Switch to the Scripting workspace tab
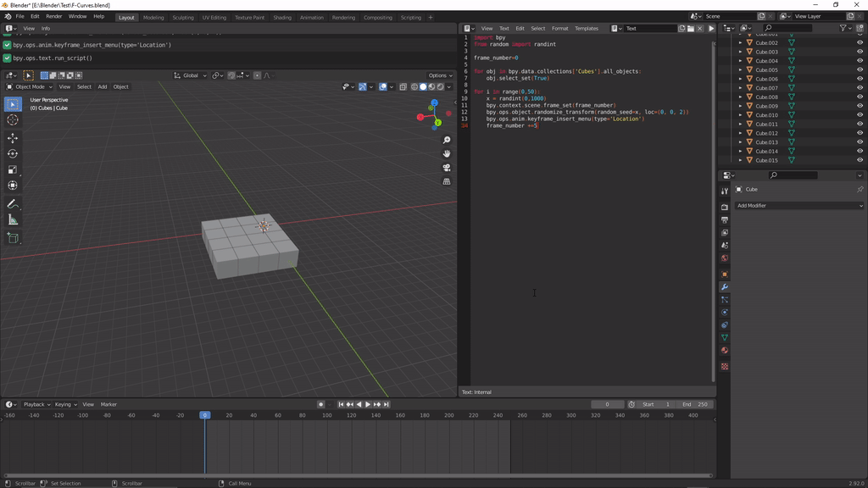Viewport: 868px width, 488px height. click(410, 17)
